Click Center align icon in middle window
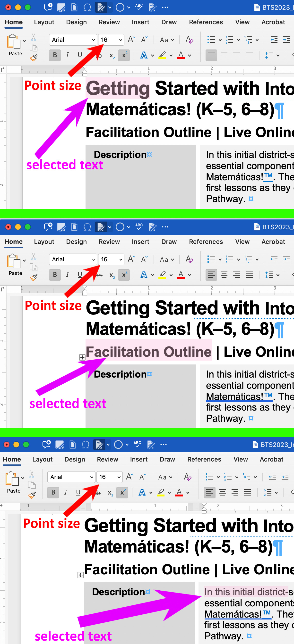 click(224, 275)
